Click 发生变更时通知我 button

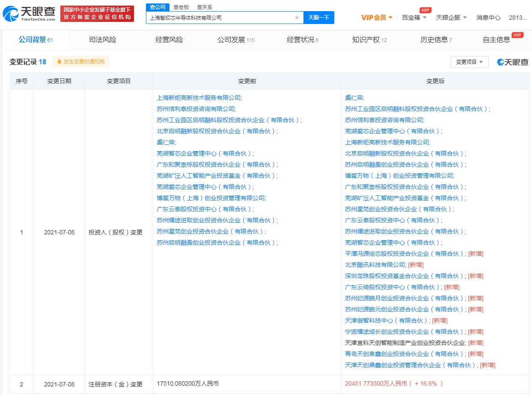pyautogui.click(x=81, y=62)
